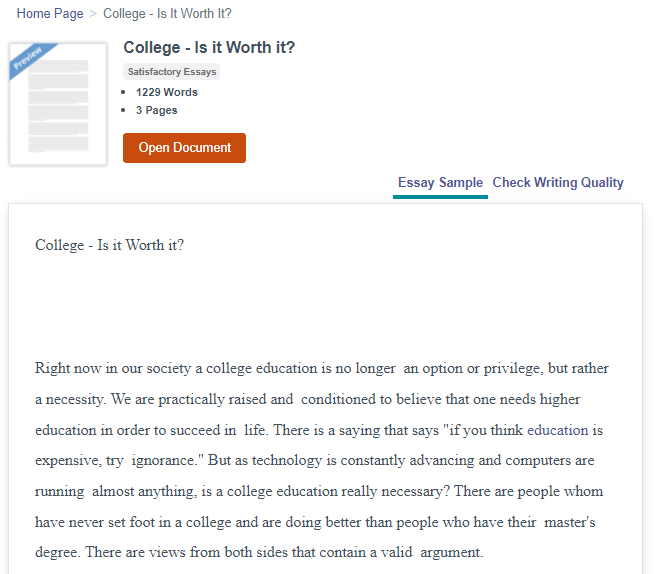Open the blurred document preview thumbnail
Image resolution: width=667 pixels, height=574 pixels.
[58, 104]
